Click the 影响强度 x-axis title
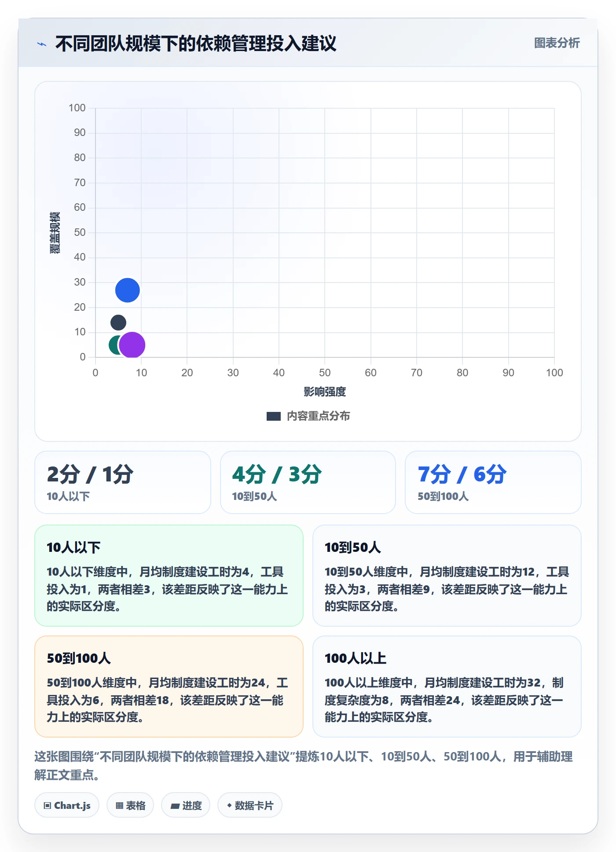This screenshot has width=616, height=852. click(x=325, y=392)
